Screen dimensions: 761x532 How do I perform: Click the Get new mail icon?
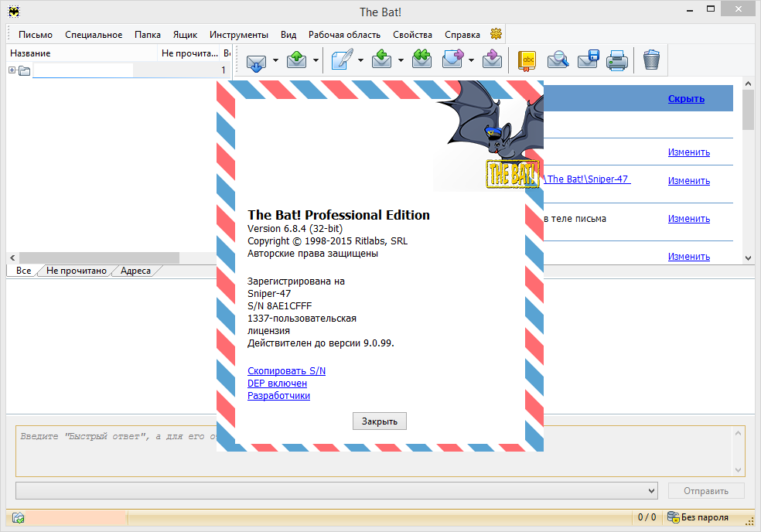click(x=257, y=60)
